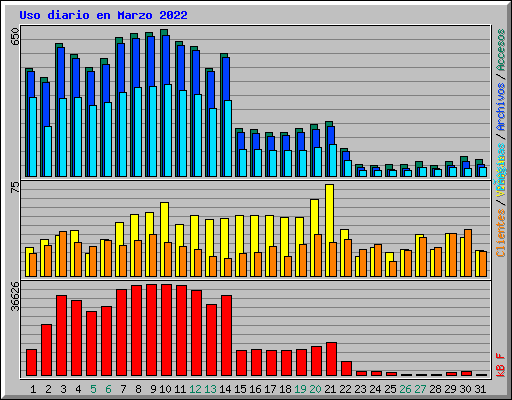
Task: Click the green weekend day label 5
Action: coord(93,389)
